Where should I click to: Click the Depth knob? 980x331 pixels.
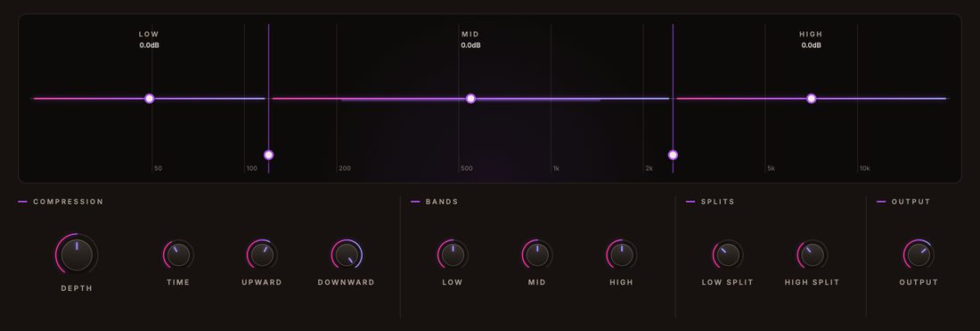77,254
